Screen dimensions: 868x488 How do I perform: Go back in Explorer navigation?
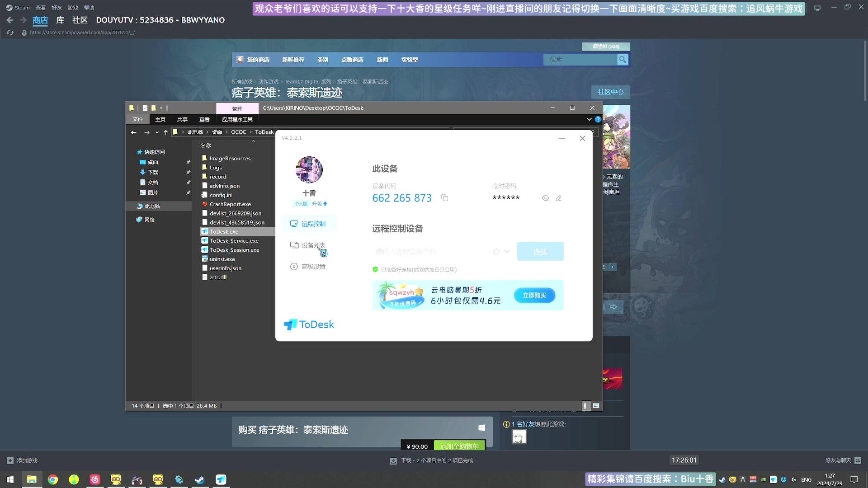pos(133,132)
